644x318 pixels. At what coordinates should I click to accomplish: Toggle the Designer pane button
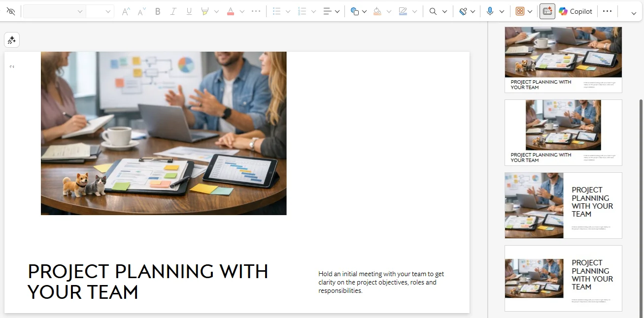coord(547,11)
